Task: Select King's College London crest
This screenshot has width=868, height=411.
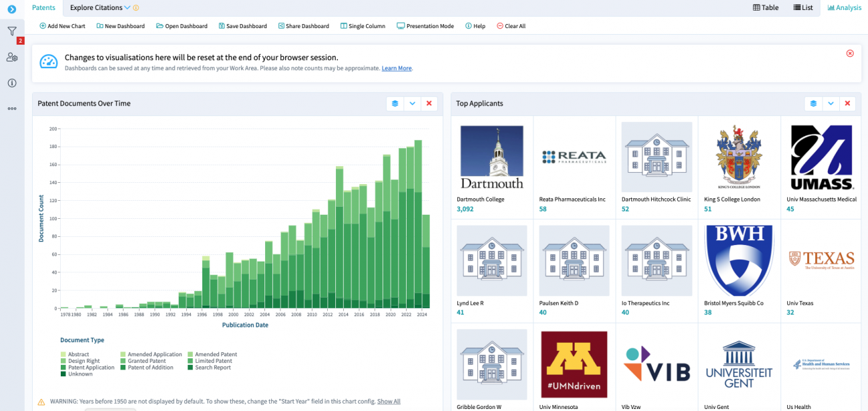Action: click(x=739, y=157)
